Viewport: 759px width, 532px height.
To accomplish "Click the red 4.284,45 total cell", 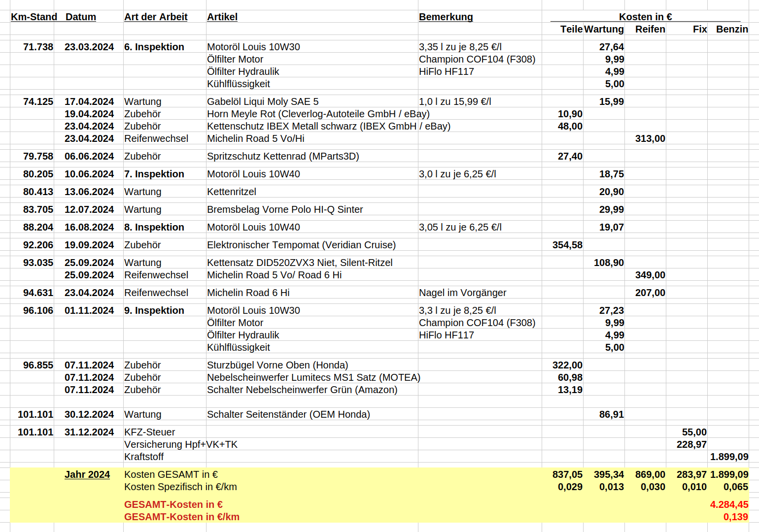I will pos(728,504).
